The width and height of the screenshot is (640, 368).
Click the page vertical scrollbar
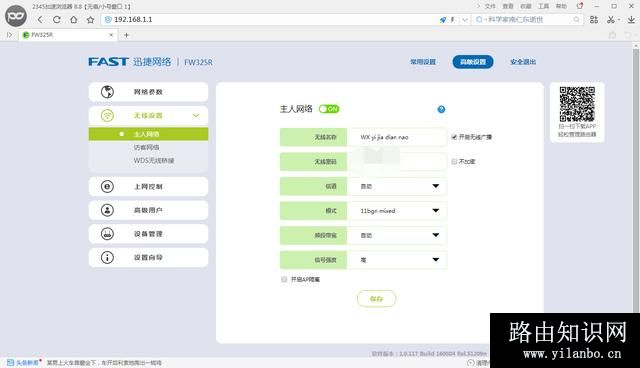pos(636,180)
